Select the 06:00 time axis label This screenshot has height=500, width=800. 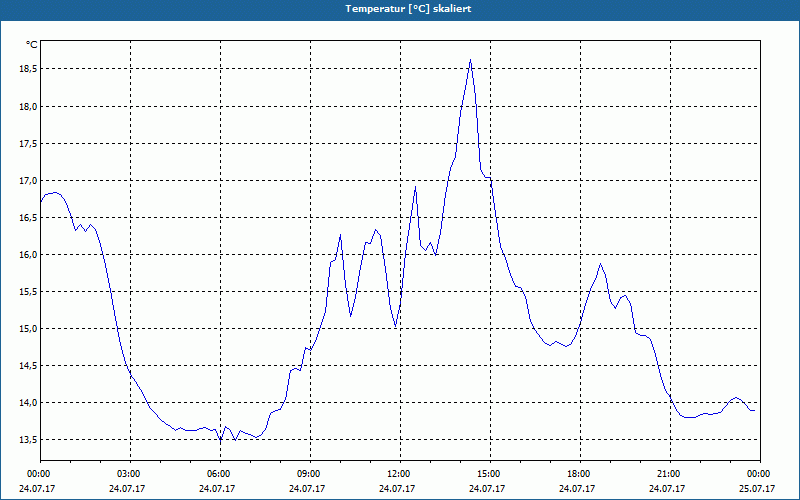[x=218, y=474]
